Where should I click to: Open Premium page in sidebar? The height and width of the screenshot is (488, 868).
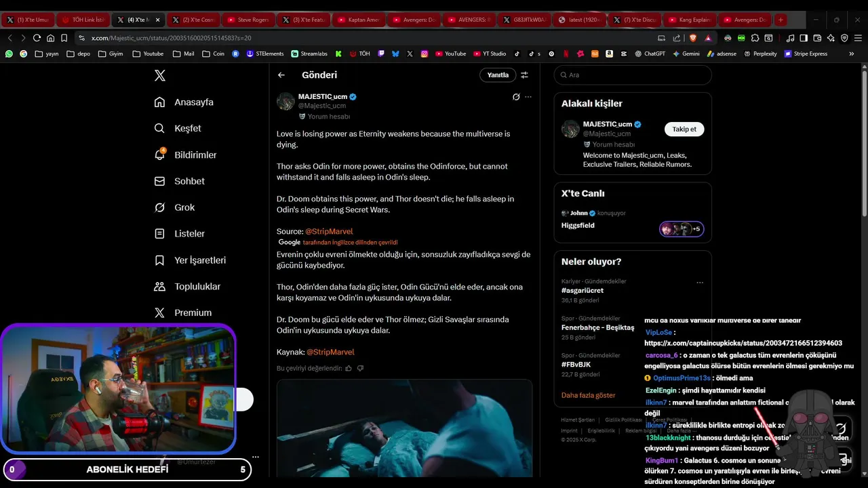point(183,312)
